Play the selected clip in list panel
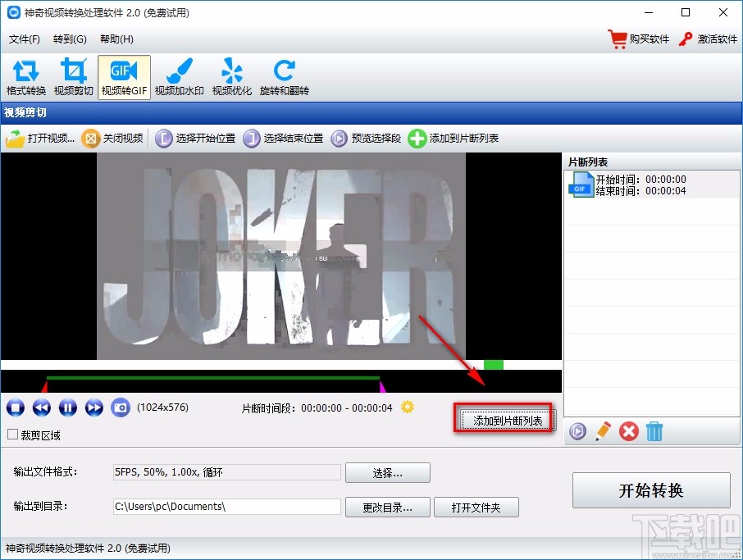Screen dimensions: 743x560 577,431
